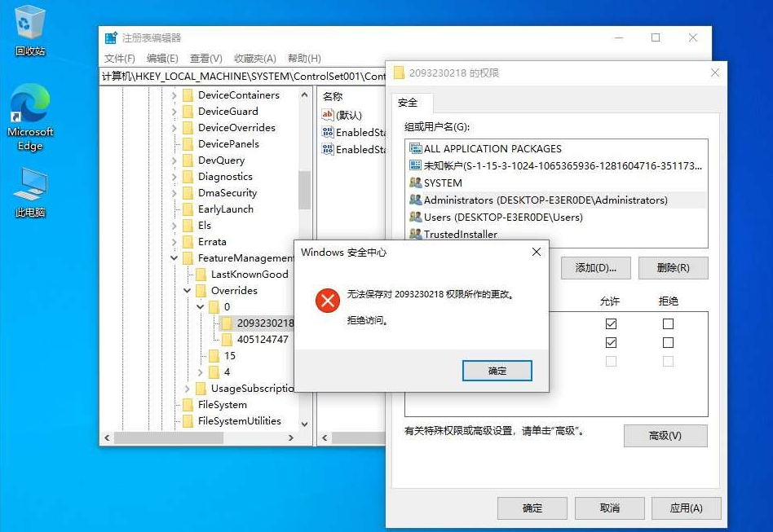
Task: Select ALL APPLICATION PACKAGES entry icon
Action: 416,149
